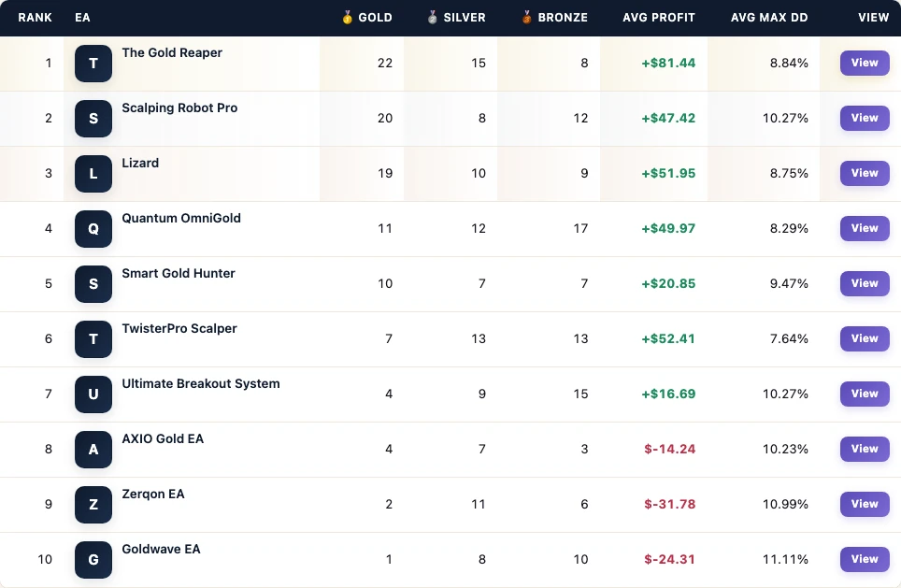901x588 pixels.
Task: Click Quantum OmniGold Q avatar icon
Action: (x=93, y=229)
